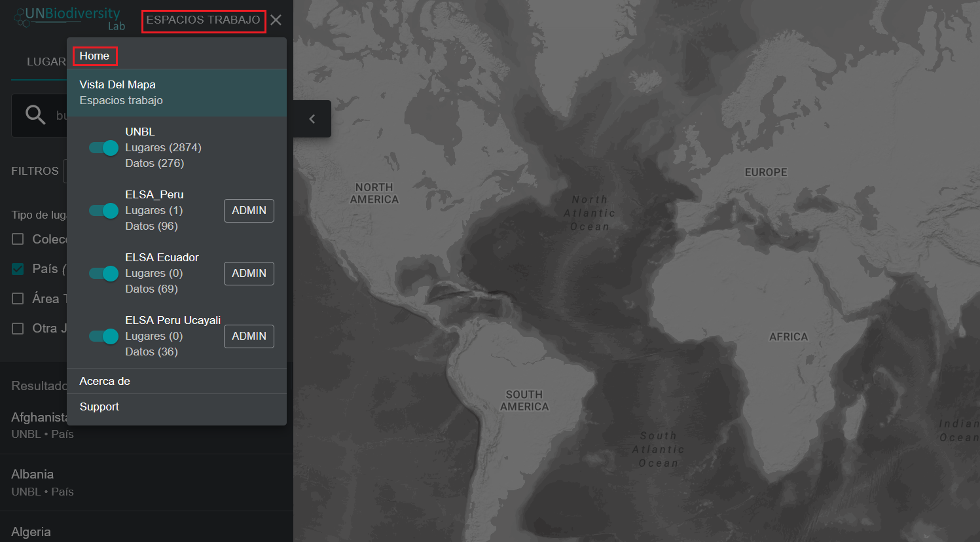This screenshot has height=542, width=980.
Task: Select Support from the menu
Action: tap(100, 406)
